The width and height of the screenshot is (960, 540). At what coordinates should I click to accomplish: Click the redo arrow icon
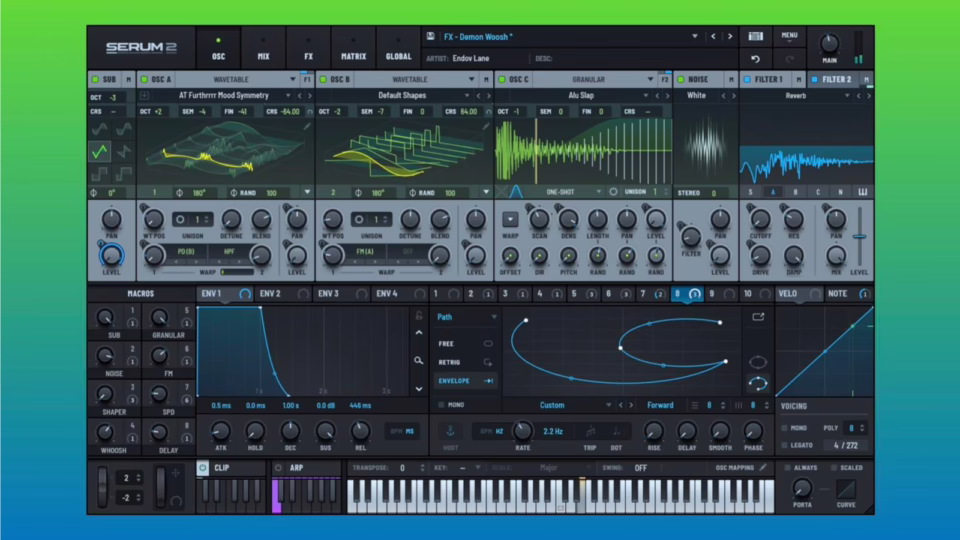tap(790, 59)
